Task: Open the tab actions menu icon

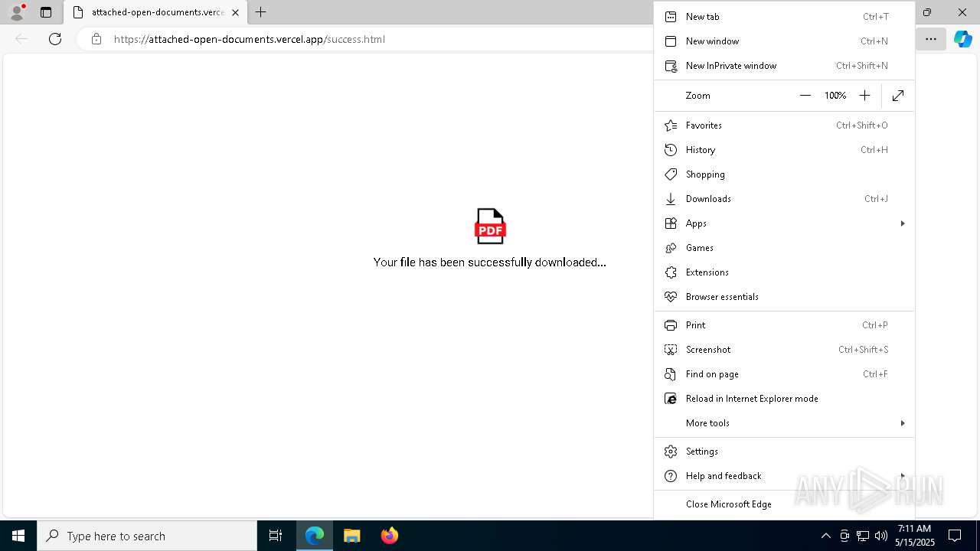Action: pos(45,12)
